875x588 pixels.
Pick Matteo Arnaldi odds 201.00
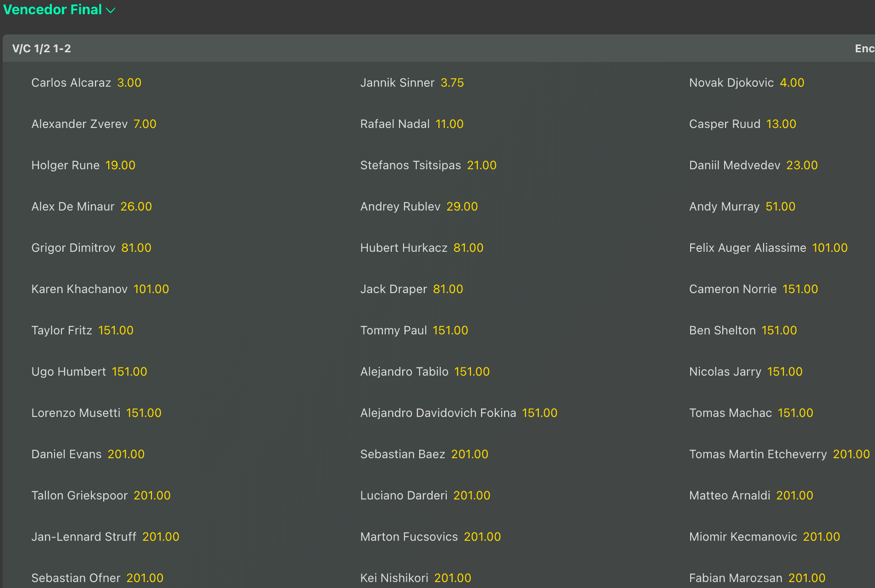coord(751,495)
